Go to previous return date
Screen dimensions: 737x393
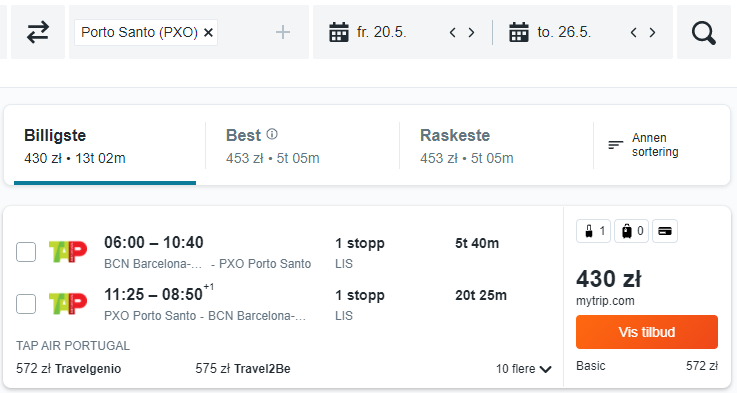pos(633,32)
